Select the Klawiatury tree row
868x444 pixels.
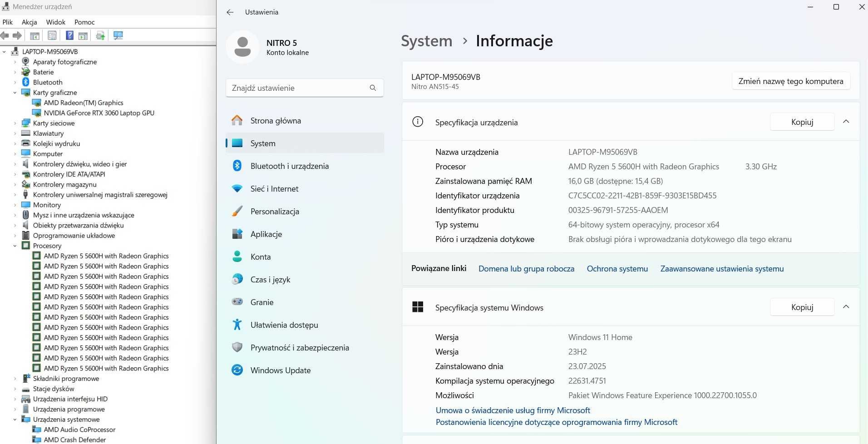click(x=48, y=133)
